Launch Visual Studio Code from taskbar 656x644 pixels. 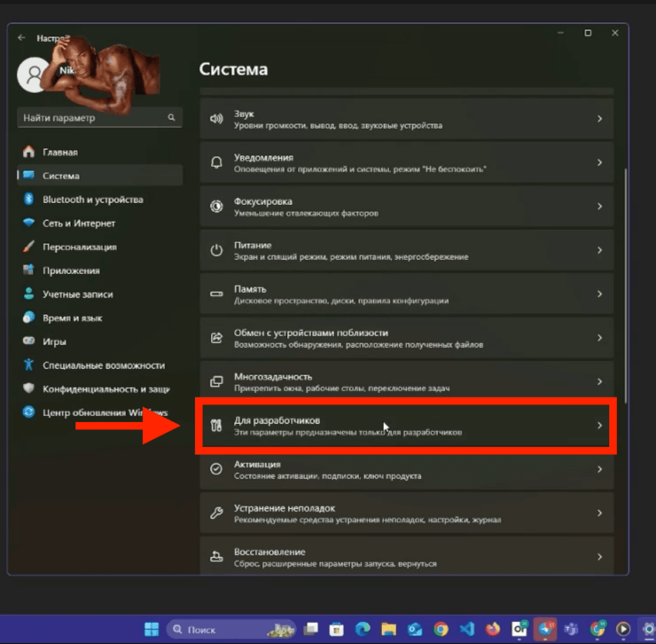tap(469, 630)
